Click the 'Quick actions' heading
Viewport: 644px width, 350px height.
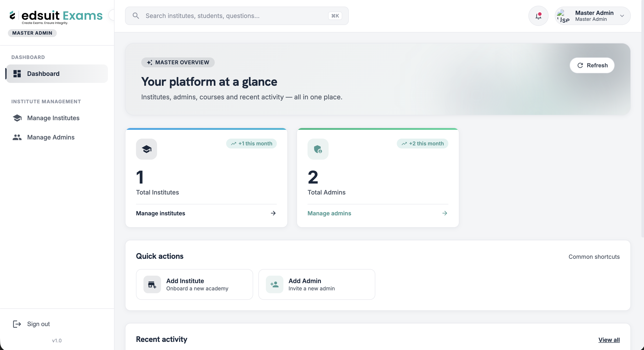click(160, 256)
